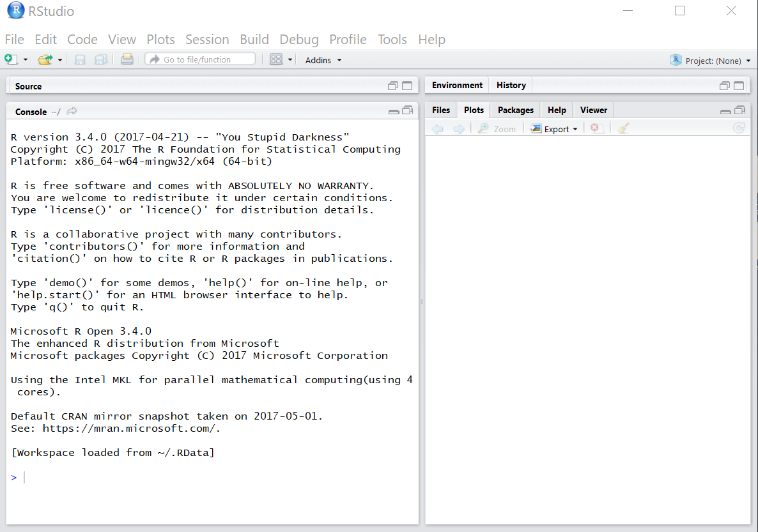Click the next plot arrow
This screenshot has height=532, width=758.
click(459, 128)
